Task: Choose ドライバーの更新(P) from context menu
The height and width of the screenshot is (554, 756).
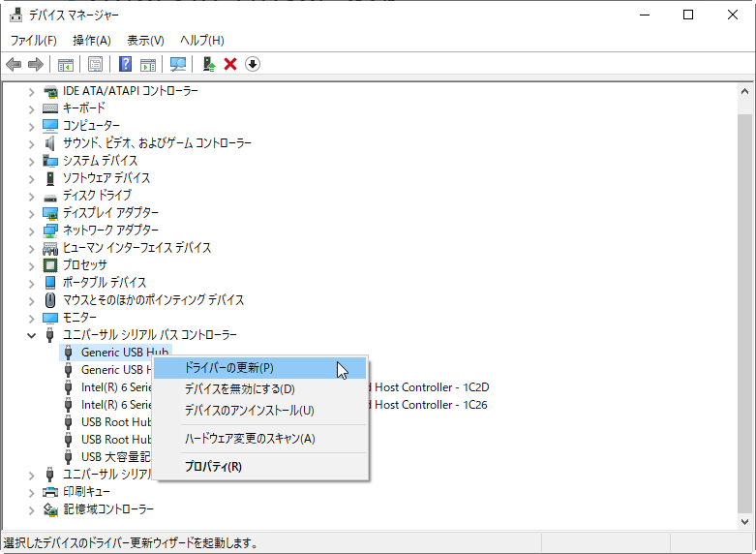Action: click(229, 368)
